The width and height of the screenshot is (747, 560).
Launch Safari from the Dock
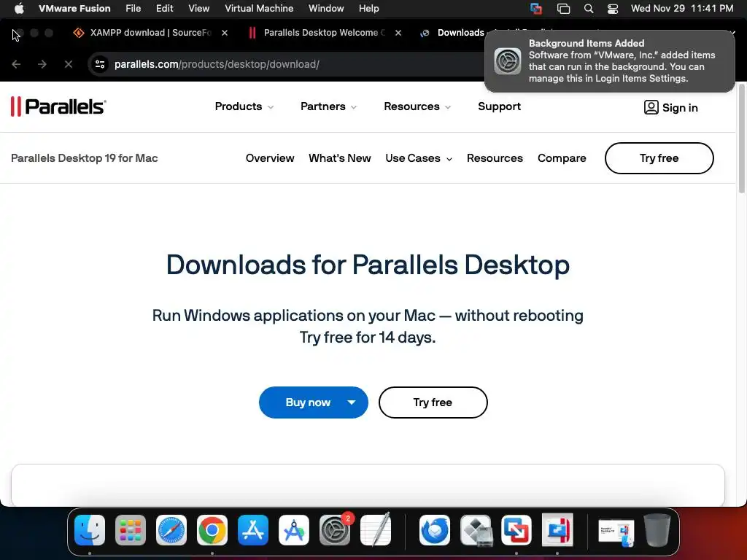click(171, 530)
